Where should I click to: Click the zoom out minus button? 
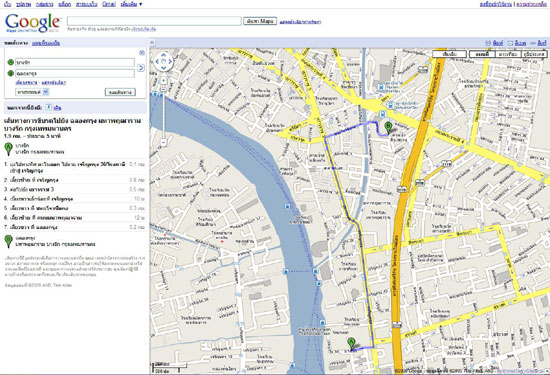click(x=163, y=142)
